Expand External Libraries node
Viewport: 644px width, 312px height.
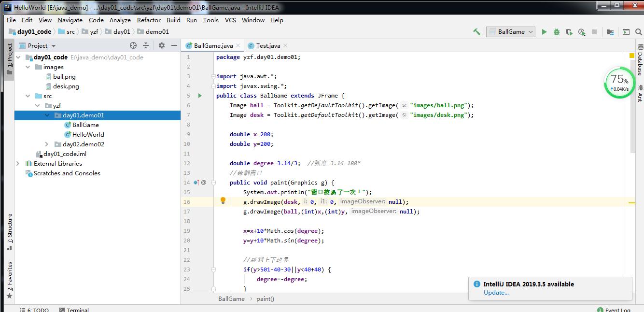(x=18, y=163)
